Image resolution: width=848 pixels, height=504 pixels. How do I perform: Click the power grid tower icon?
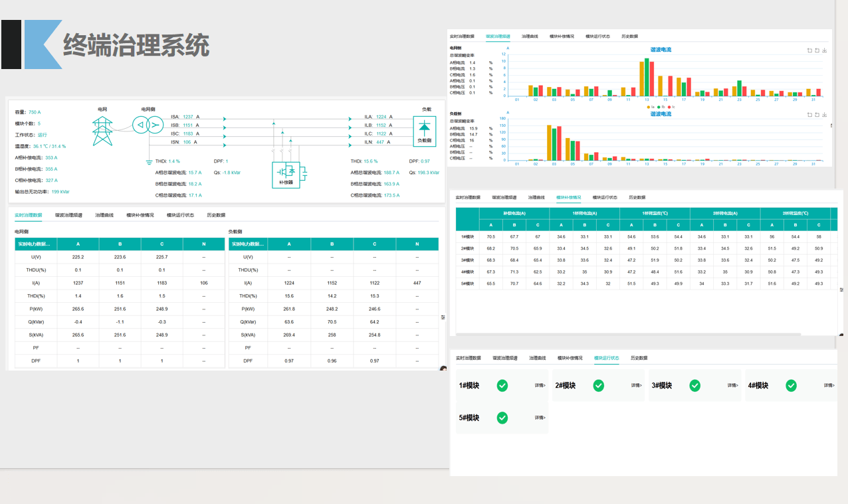(102, 131)
